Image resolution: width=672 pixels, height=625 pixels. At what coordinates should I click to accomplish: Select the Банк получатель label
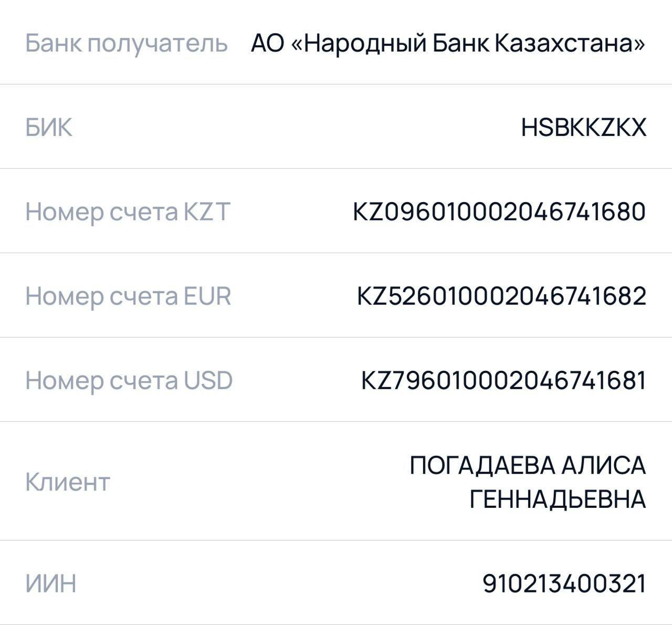(127, 44)
